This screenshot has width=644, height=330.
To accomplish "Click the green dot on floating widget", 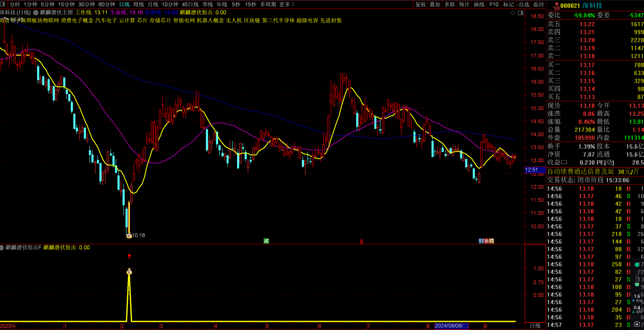I will click(637, 265).
